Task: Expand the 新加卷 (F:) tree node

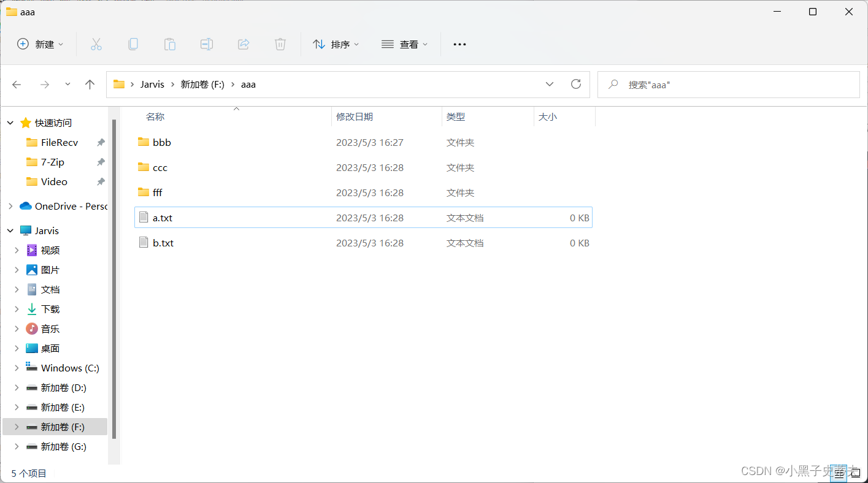Action: click(17, 427)
